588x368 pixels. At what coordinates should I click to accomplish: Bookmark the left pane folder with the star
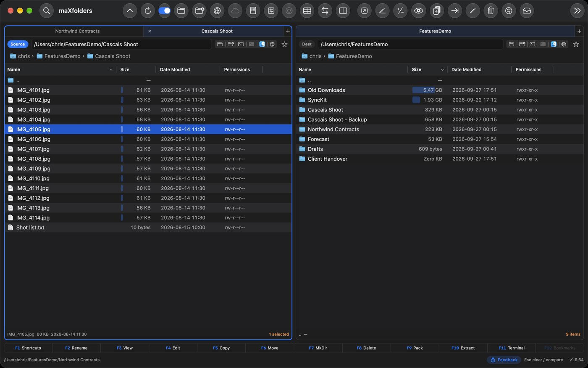coord(284,44)
